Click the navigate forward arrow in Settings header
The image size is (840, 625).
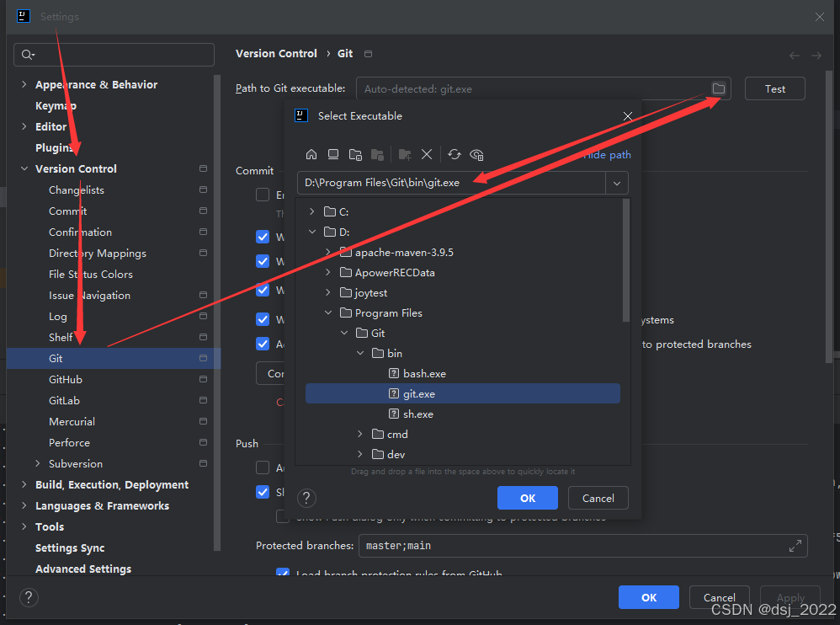[x=816, y=56]
